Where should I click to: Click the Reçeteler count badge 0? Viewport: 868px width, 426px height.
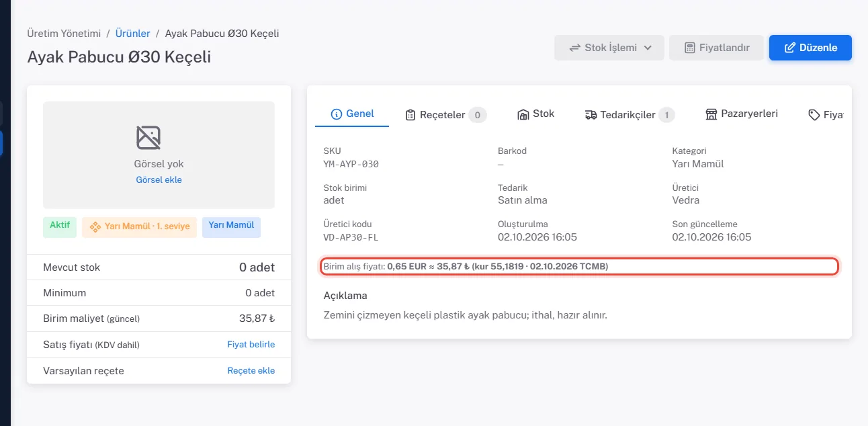pos(477,115)
